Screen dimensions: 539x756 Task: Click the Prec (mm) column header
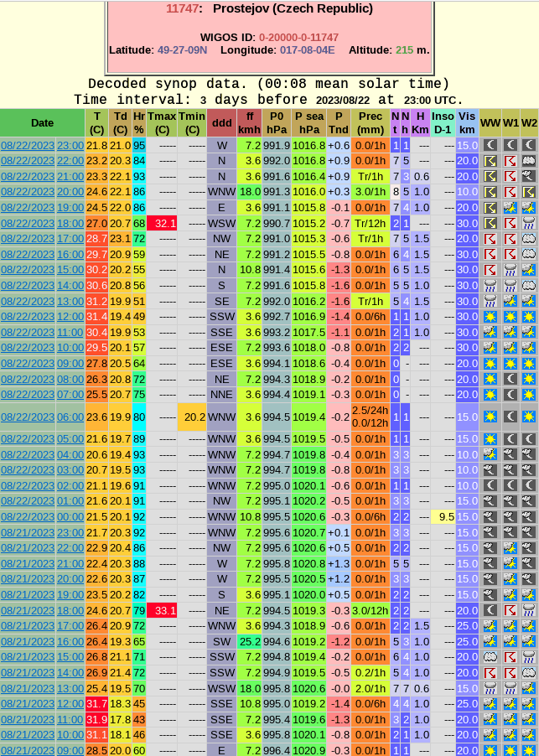pyautogui.click(x=370, y=123)
